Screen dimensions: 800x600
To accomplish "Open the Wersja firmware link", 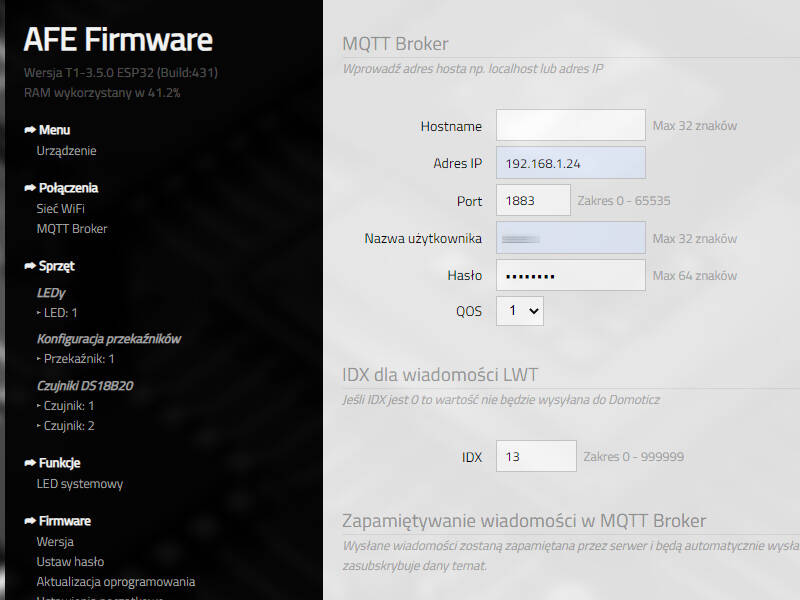I will point(55,542).
